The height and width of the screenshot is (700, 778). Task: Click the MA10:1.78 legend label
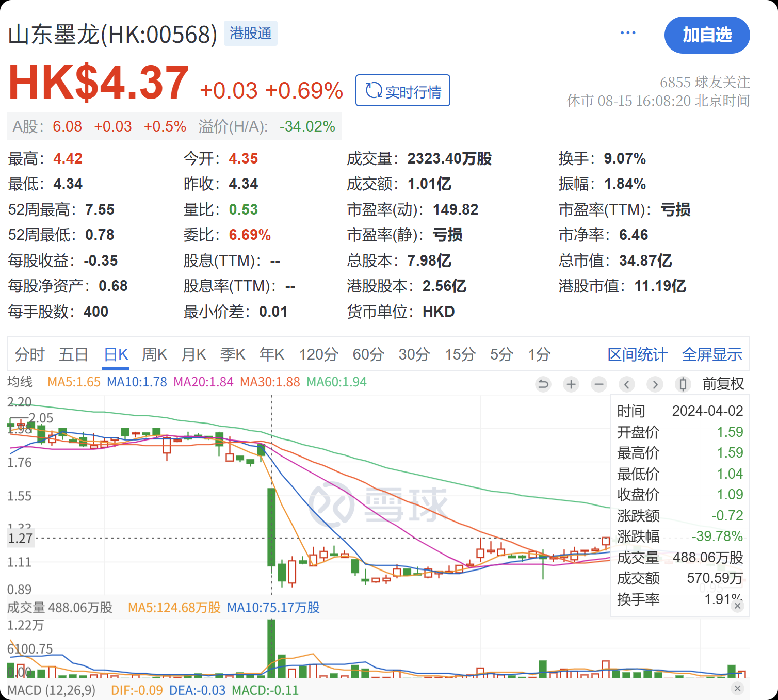point(137,382)
